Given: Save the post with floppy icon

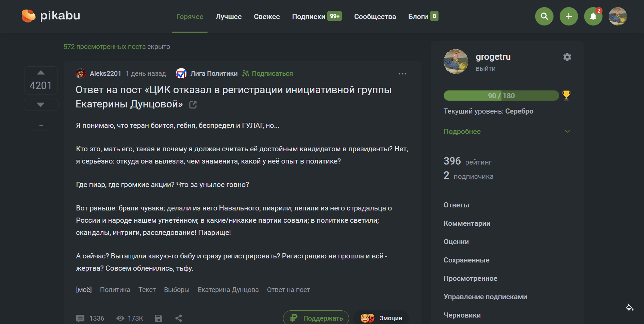Looking at the screenshot, I should (x=159, y=318).
